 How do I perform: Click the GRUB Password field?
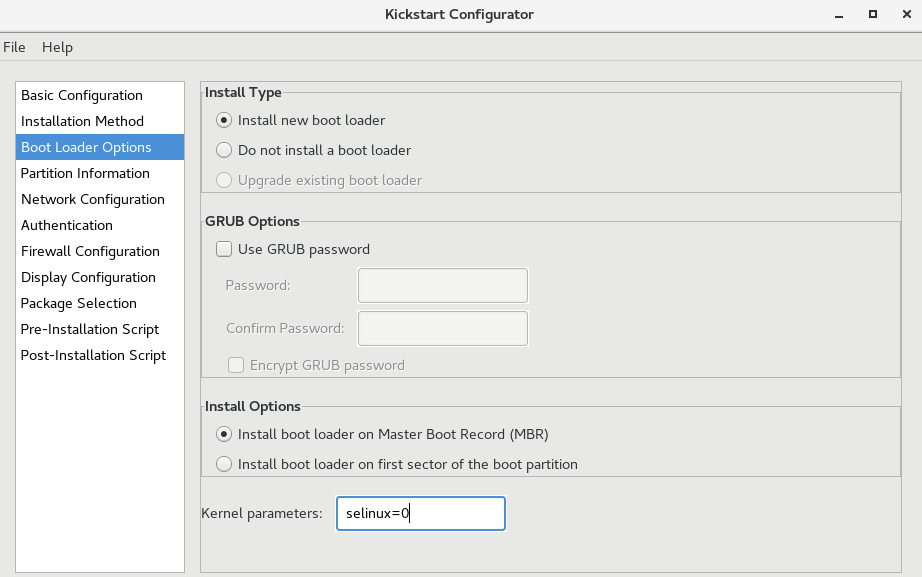(x=443, y=285)
